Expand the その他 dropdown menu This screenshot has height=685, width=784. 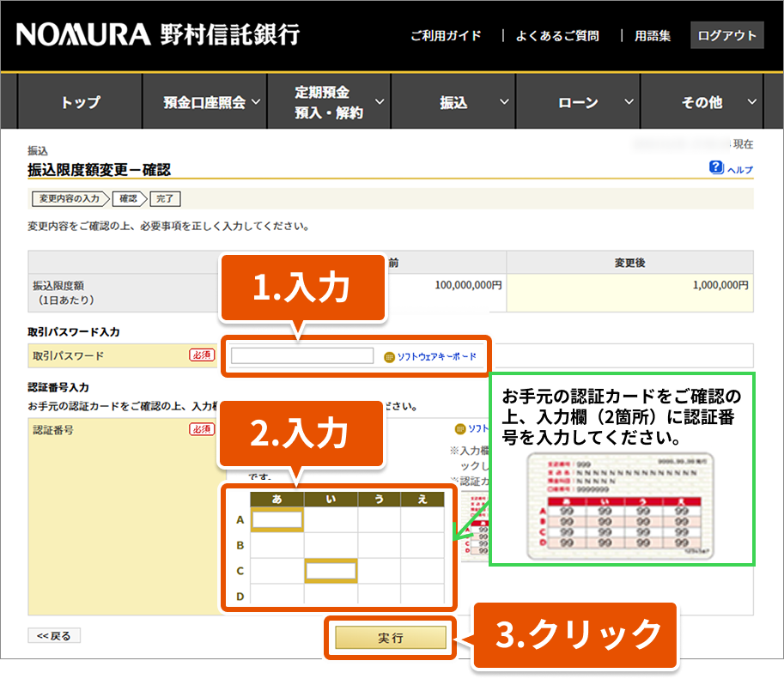pyautogui.click(x=702, y=102)
